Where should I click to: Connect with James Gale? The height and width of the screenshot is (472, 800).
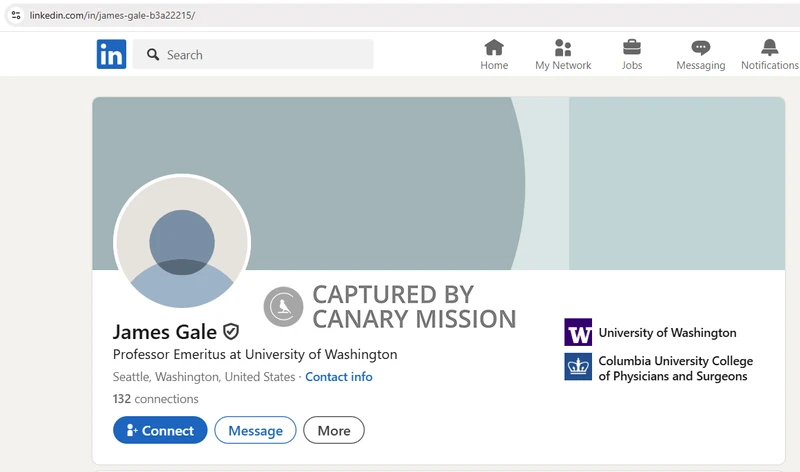160,430
